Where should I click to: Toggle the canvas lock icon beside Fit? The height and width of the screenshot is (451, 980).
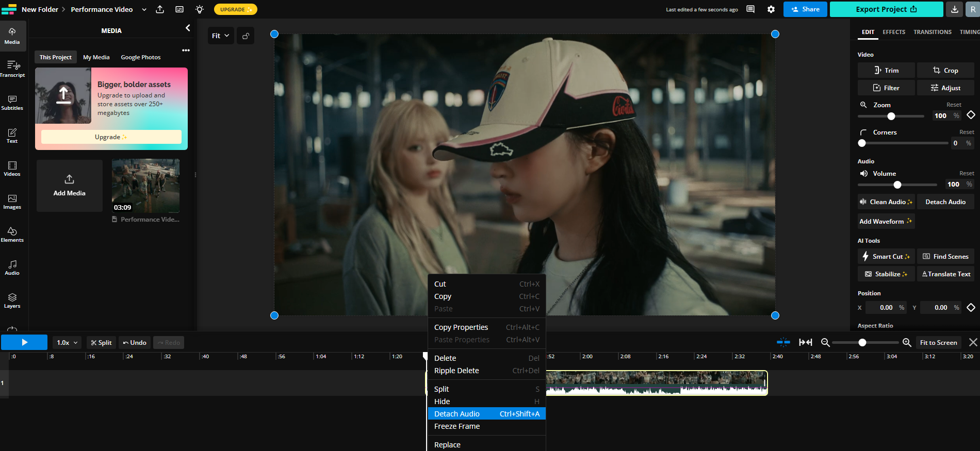246,36
